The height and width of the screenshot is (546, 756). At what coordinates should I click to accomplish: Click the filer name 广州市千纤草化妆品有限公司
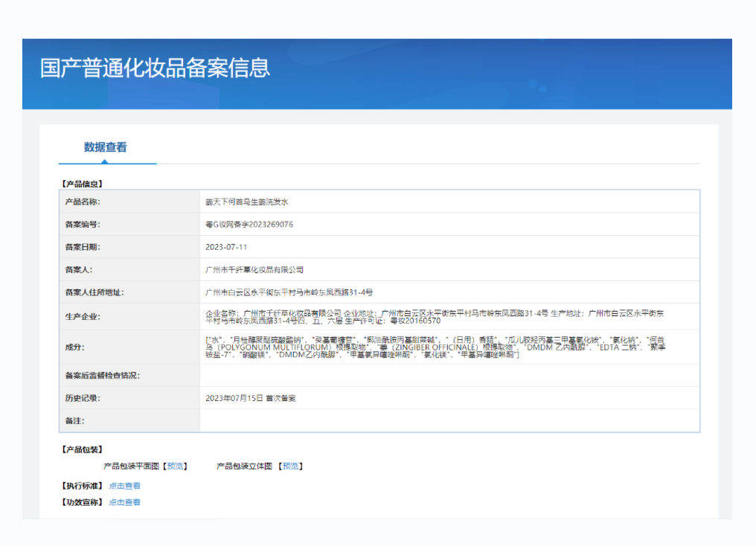(254, 270)
